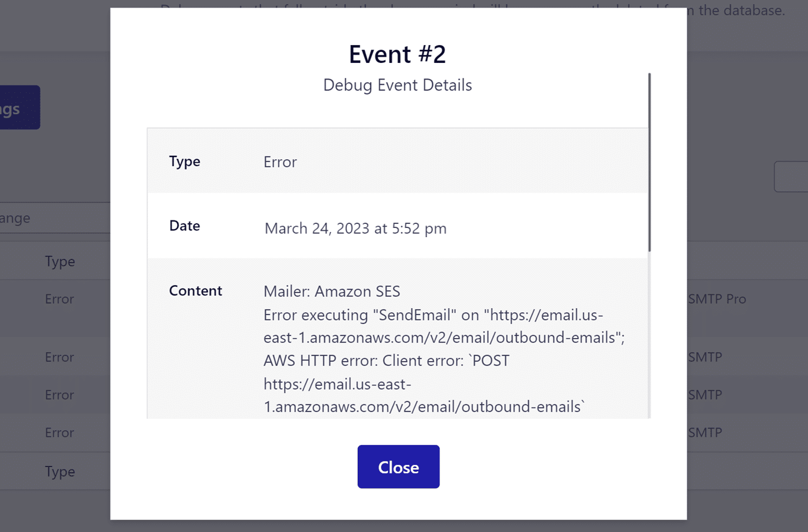Select the Type value showing Error
The width and height of the screenshot is (808, 532).
(x=279, y=162)
